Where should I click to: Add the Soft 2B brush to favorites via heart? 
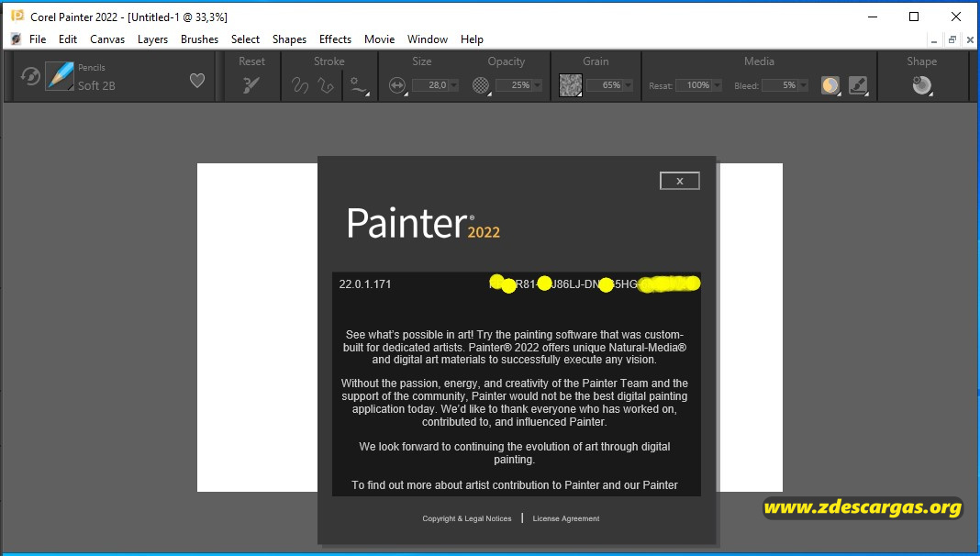click(x=197, y=80)
